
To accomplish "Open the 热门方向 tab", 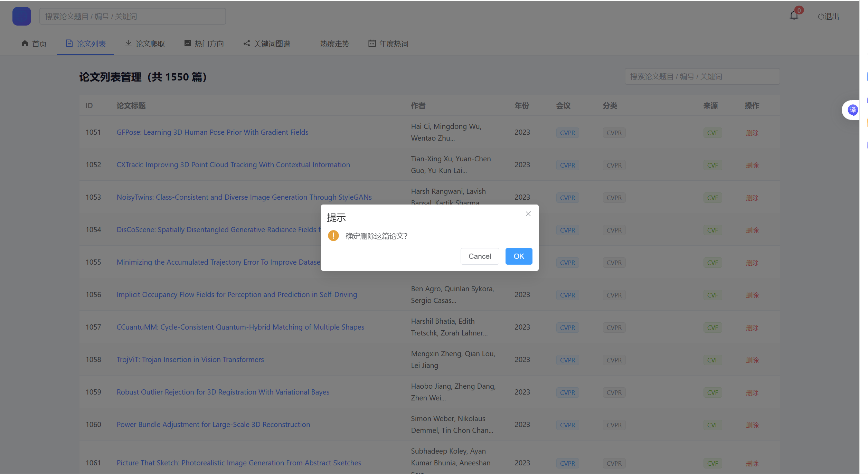I will click(204, 44).
